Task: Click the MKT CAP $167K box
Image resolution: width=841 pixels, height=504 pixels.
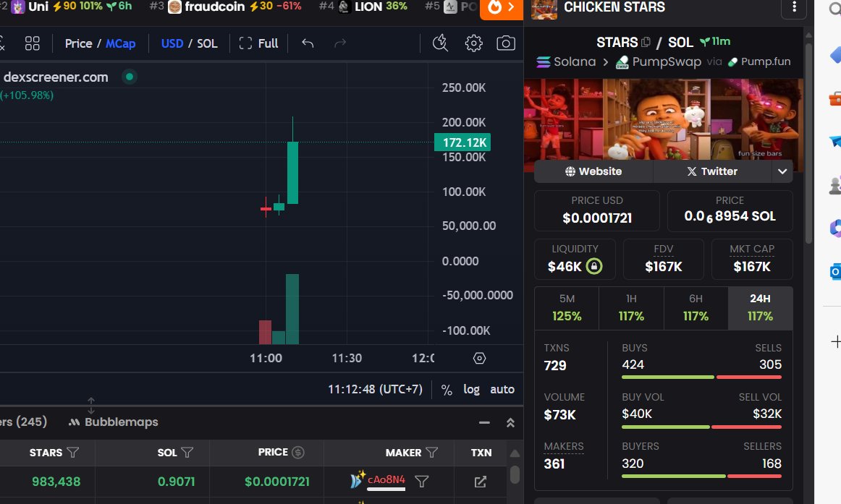Action: tap(752, 259)
